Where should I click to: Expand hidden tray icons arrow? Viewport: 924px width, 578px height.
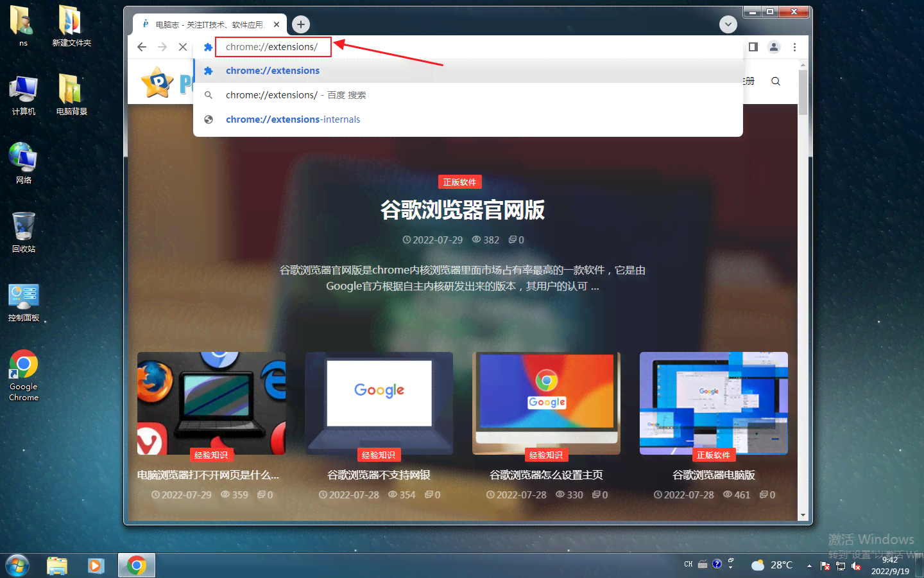coord(809,566)
